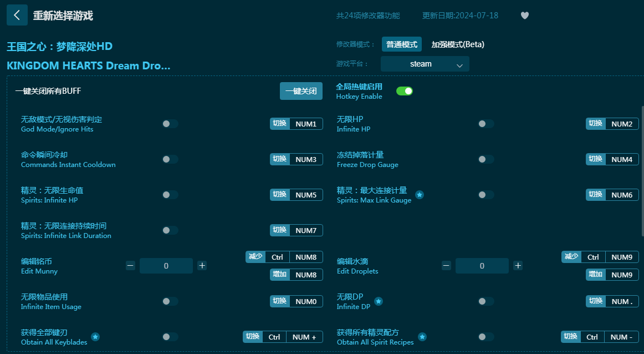Click 增加 NUM8 hotkey for Munny

296,275
